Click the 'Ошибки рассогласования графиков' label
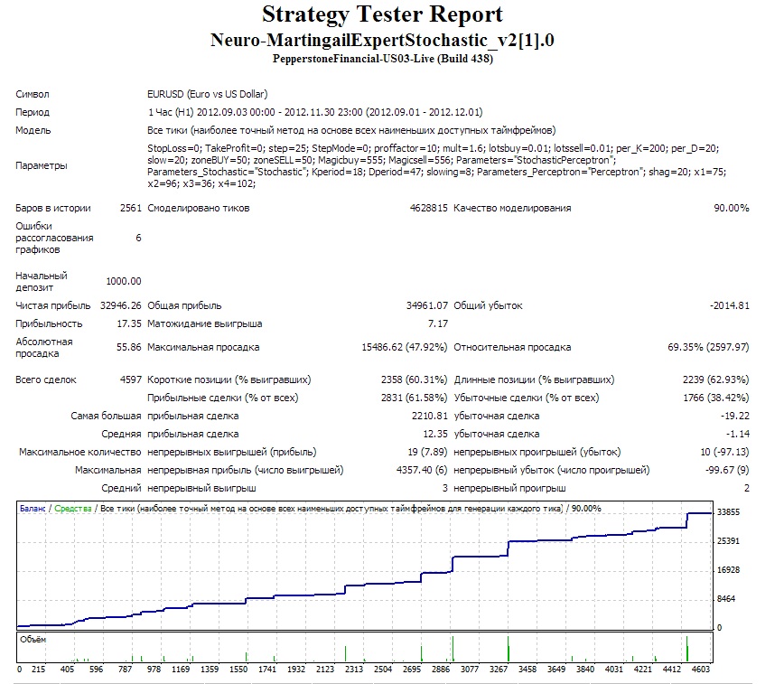Viewport: 784px width, 684px height. 54,238
